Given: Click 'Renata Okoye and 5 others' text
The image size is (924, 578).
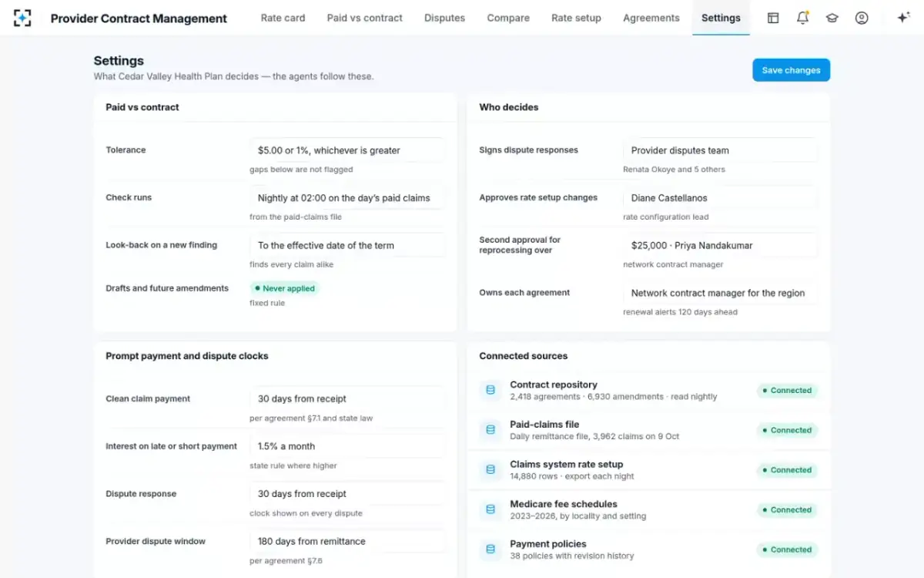Looking at the screenshot, I should coord(674,170).
